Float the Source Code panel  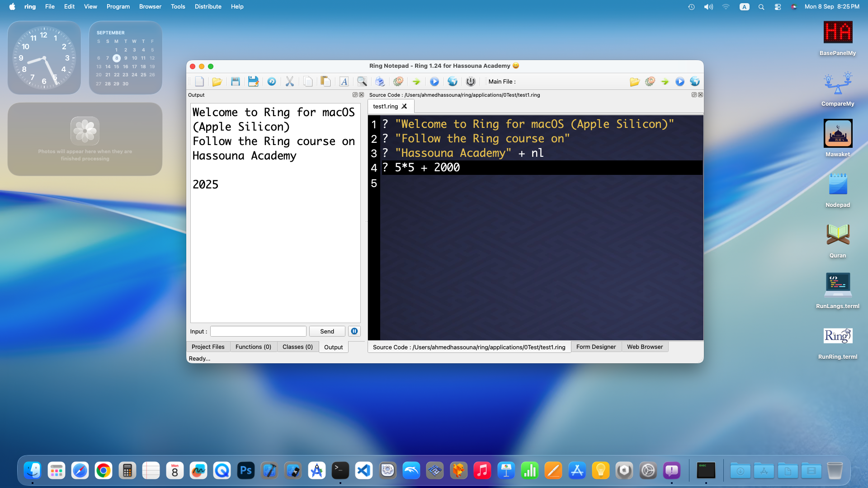pos(694,95)
